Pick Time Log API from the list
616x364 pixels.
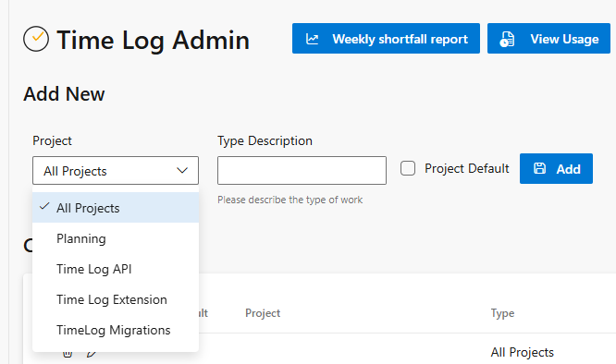[x=116, y=269]
